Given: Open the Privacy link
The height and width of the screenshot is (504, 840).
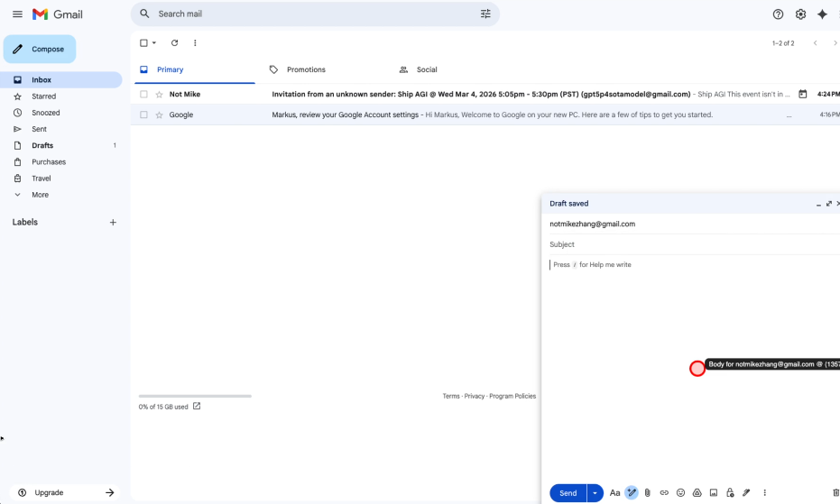Looking at the screenshot, I should click(x=474, y=397).
